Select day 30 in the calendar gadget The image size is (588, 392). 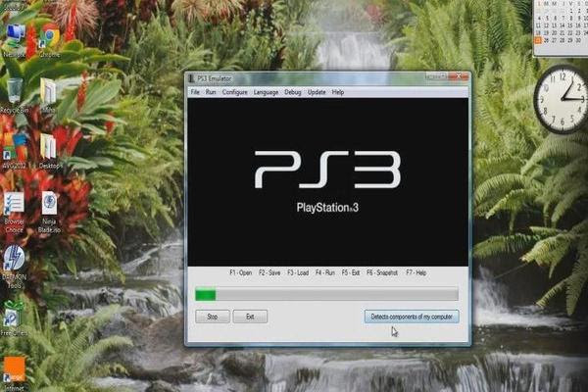(578, 40)
